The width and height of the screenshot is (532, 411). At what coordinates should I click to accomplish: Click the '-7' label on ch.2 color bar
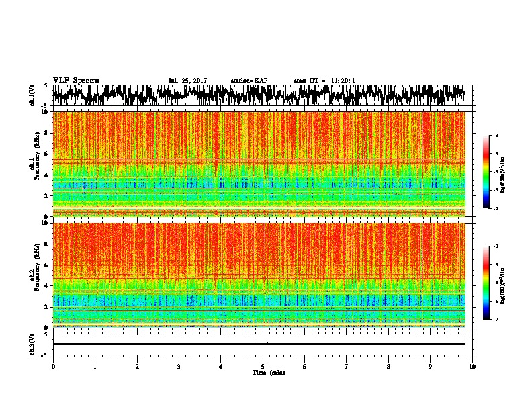[x=496, y=320]
